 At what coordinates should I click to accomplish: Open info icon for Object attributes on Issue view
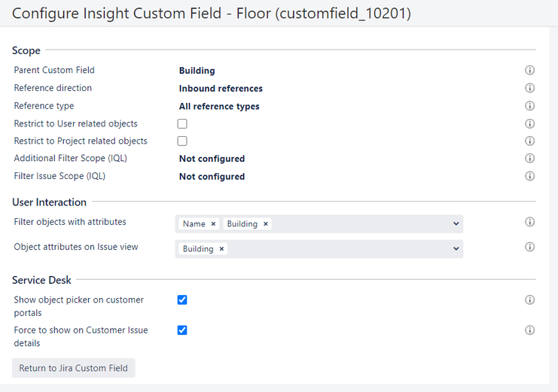(x=529, y=247)
